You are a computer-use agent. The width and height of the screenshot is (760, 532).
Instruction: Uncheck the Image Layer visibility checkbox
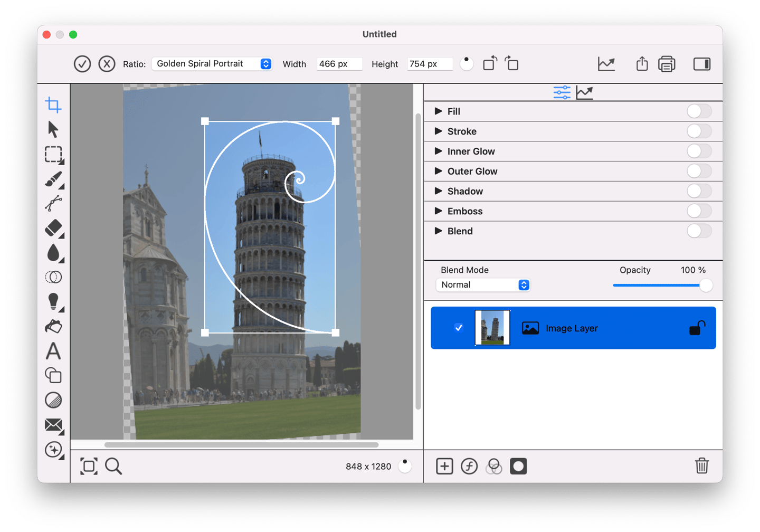[x=459, y=328]
